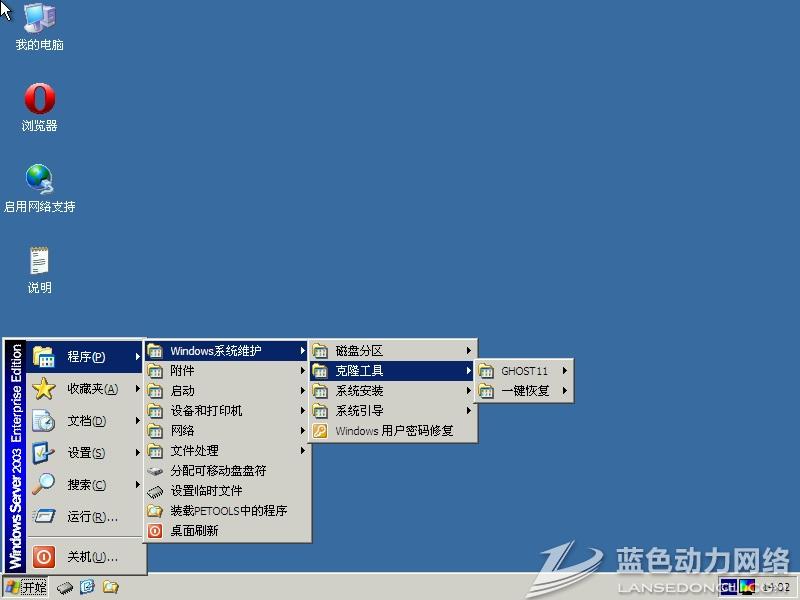Click 关机(U)... in the Start menu
Image resolution: width=800 pixels, height=600 pixels.
pos(90,557)
